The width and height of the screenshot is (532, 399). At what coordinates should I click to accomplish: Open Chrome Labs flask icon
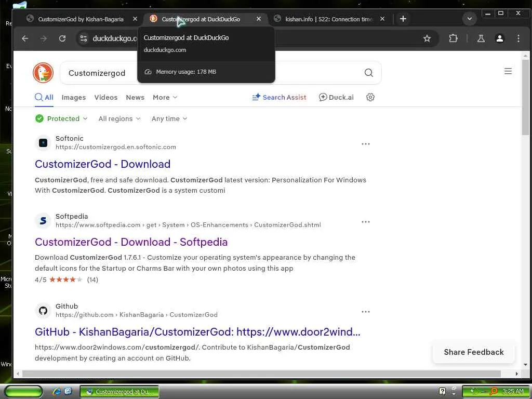click(x=481, y=38)
